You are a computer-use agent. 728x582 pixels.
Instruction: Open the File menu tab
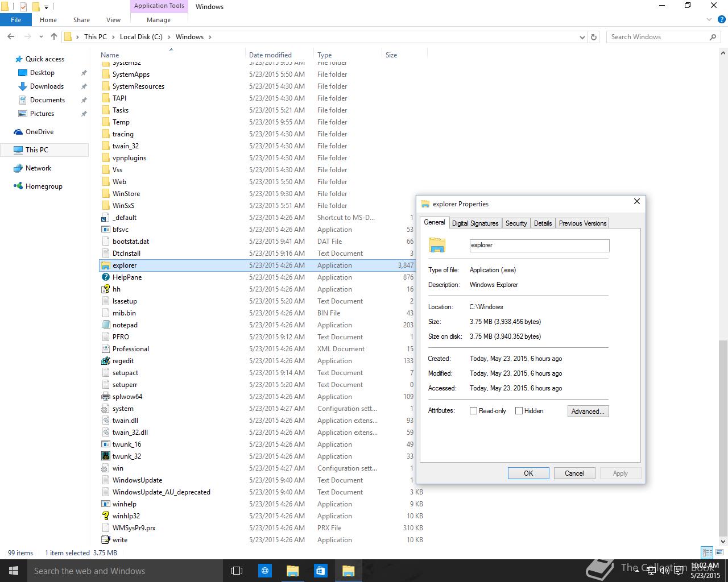tap(16, 20)
